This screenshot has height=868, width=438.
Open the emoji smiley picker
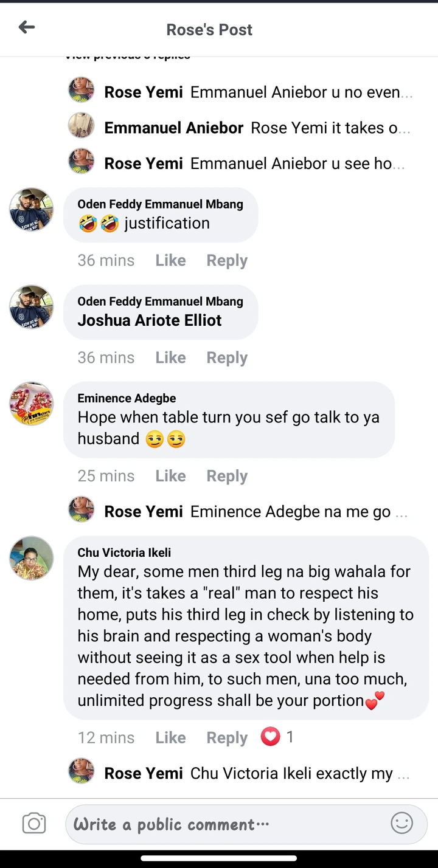pos(401,824)
